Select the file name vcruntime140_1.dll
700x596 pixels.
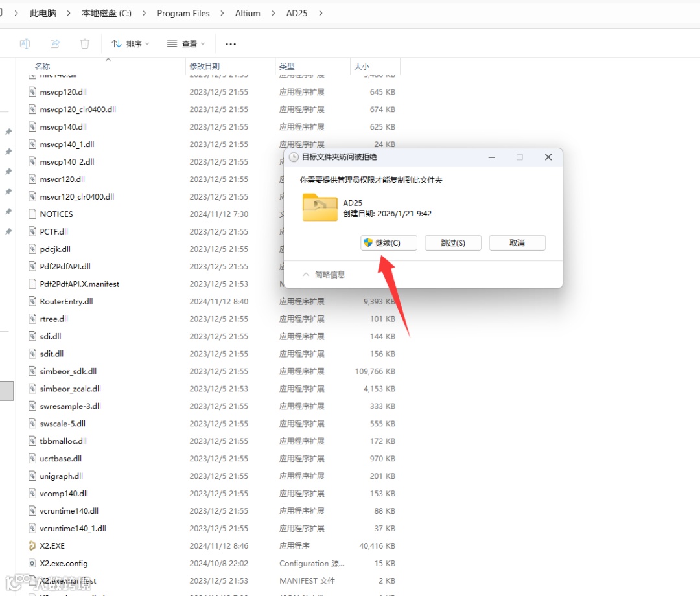click(73, 528)
